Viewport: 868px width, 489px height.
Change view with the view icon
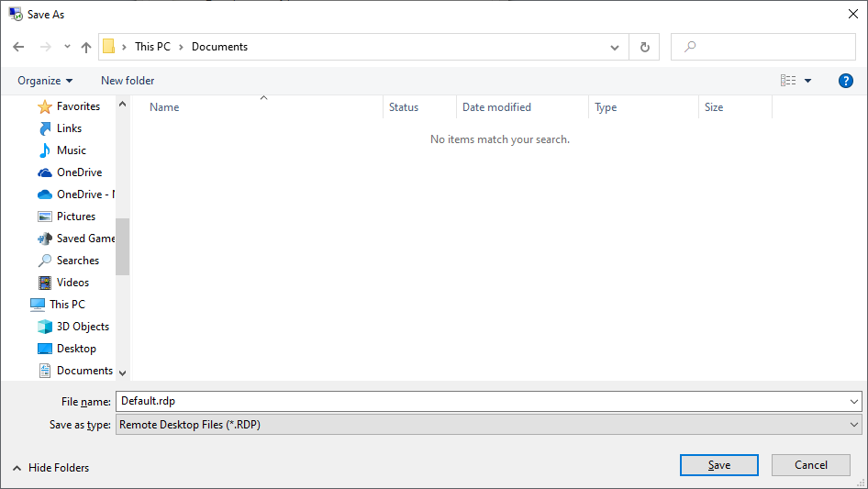click(x=788, y=81)
